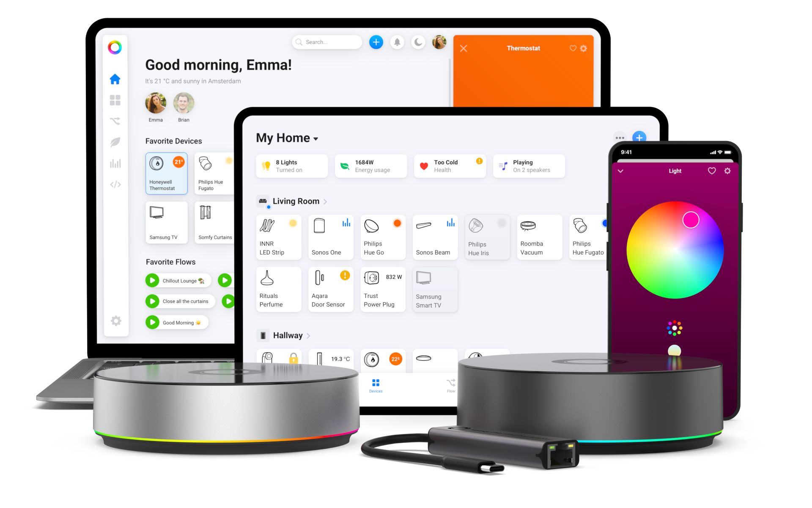Viewport: 812px width, 508px height.
Task: Toggle the Close all the curtains flow
Action: [151, 301]
